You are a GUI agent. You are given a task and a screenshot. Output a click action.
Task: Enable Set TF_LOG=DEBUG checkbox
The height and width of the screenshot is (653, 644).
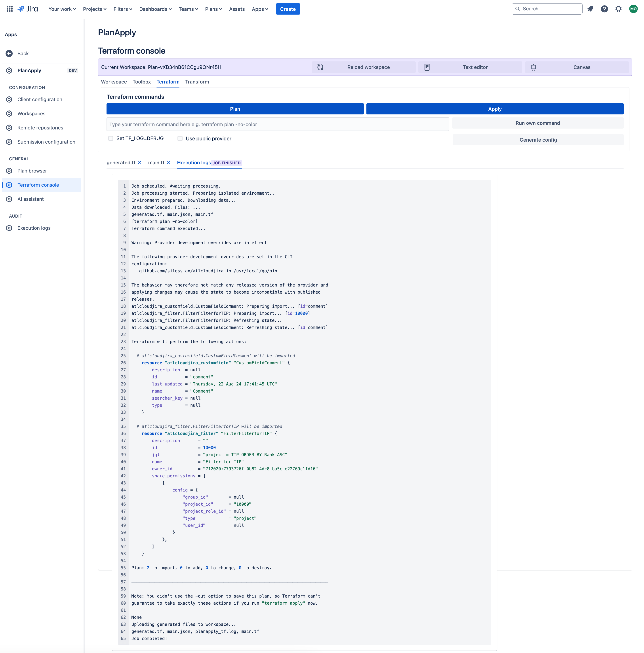point(111,138)
